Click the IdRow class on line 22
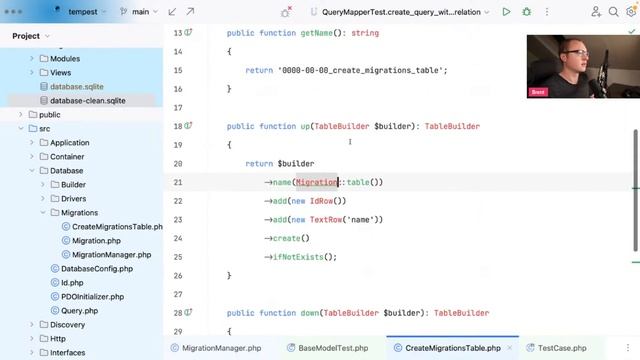Viewport: 640px width, 360px height. [x=321, y=201]
